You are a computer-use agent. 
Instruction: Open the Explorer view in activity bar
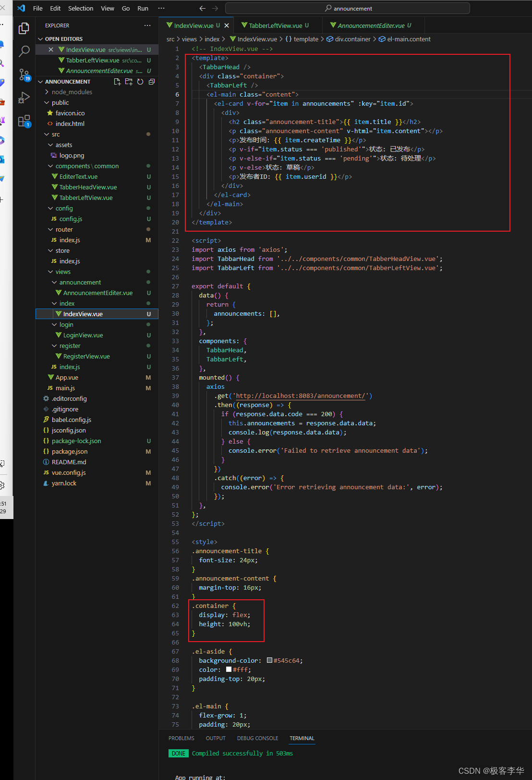point(24,29)
